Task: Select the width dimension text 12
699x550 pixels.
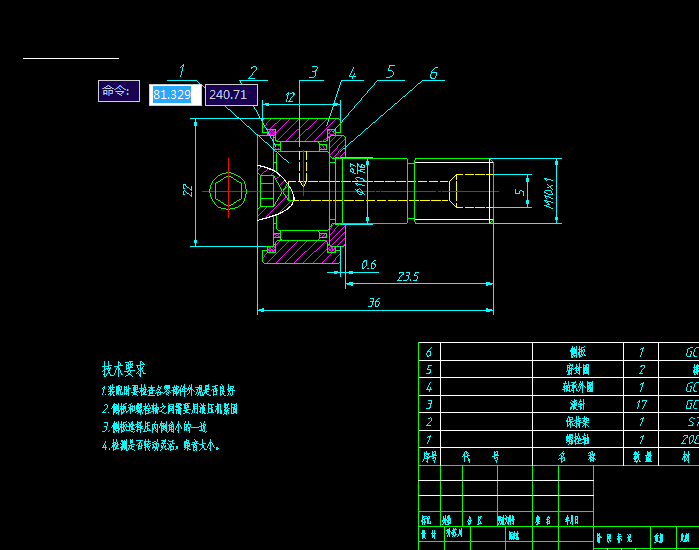Action: [290, 97]
